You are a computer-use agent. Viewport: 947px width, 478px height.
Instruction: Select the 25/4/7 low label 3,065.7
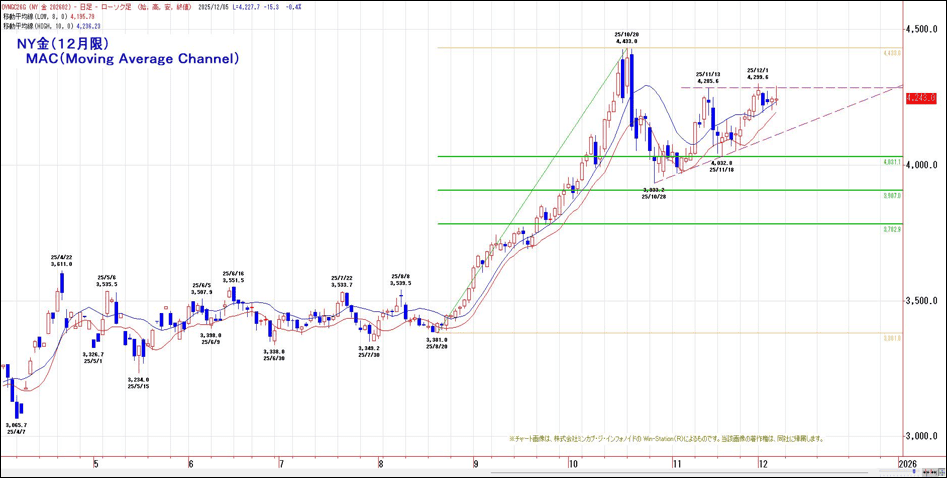point(17,428)
